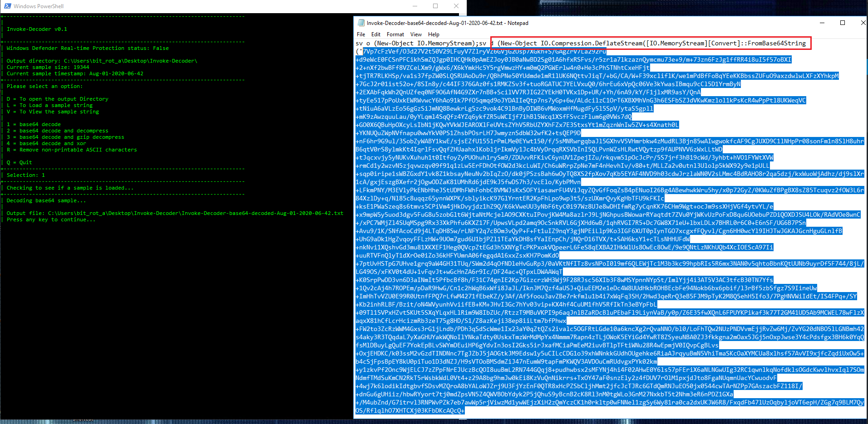Click 'D = To open the output Directory' option
Viewport: 868px width, 424px height.
[x=58, y=99]
